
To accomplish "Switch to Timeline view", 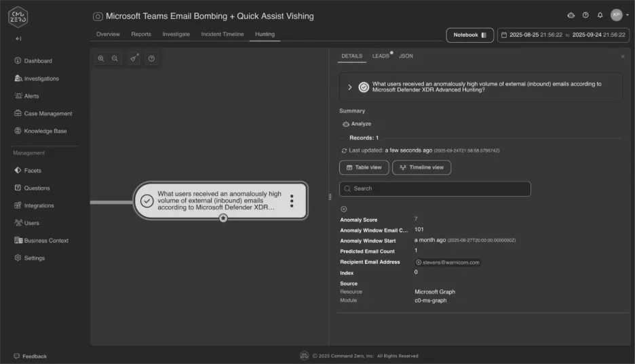I will (x=421, y=167).
